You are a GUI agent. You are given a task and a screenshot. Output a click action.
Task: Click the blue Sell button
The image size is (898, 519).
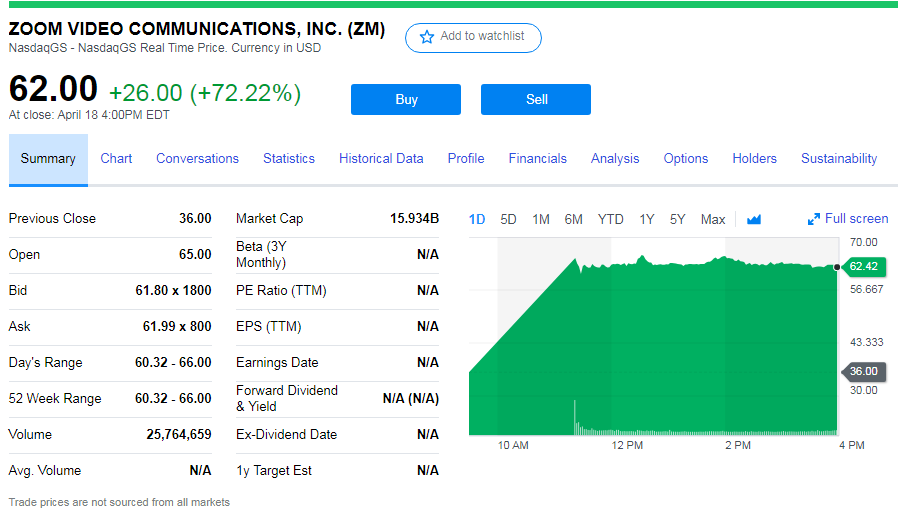coord(536,100)
